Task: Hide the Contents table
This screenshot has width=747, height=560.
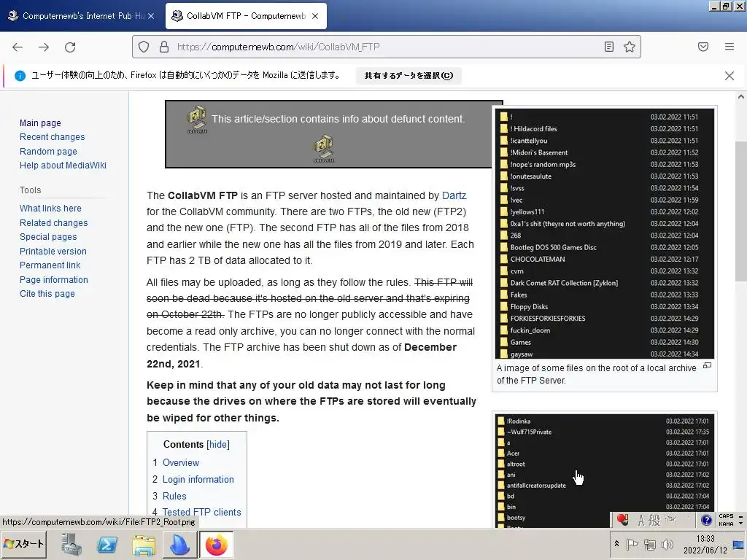Action: point(218,444)
